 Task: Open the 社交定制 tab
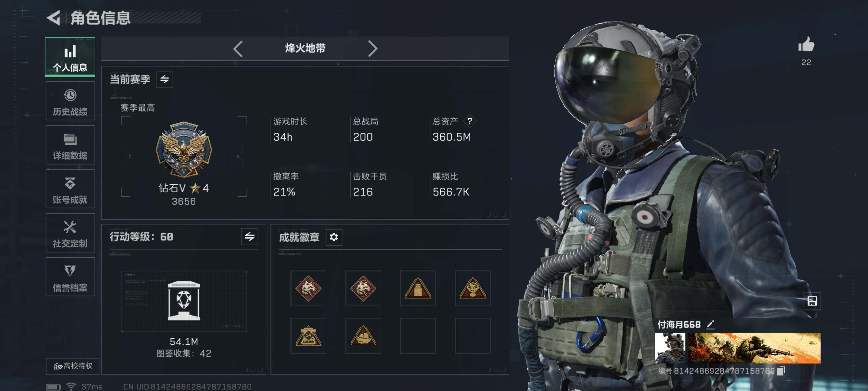click(70, 233)
